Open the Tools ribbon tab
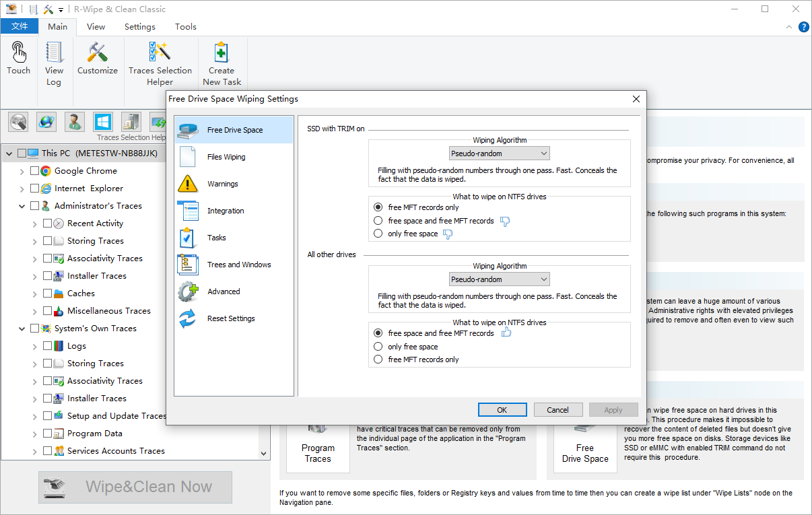Screen dimensions: 812x515 pyautogui.click(x=186, y=27)
